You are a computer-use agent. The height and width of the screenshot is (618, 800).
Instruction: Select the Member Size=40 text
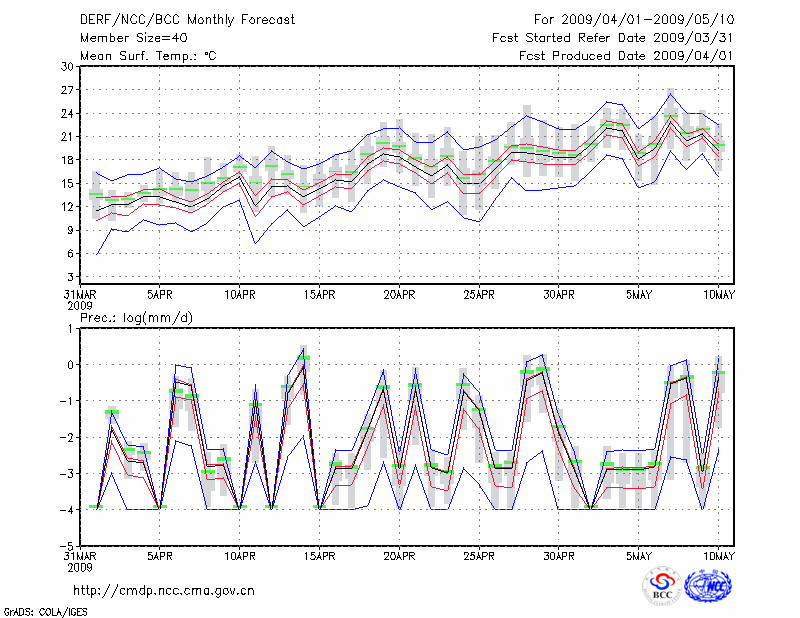[126, 37]
